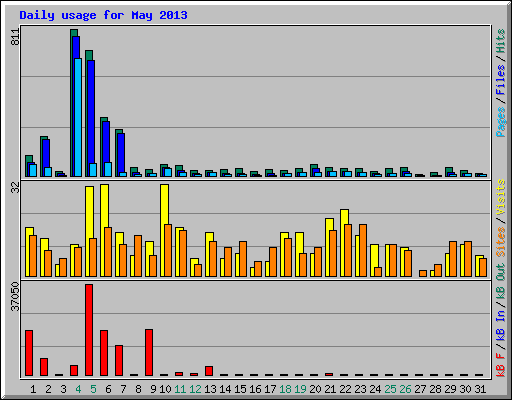The image size is (512, 400).
Task: Select green day 18 label
Action: pyautogui.click(x=285, y=389)
